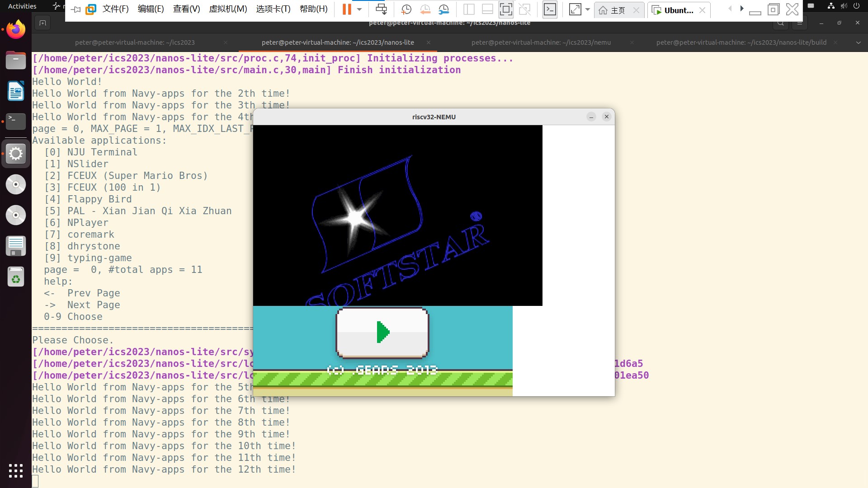Switch to the ~/ics2023/nanos-lite/build terminal tab

(741, 42)
